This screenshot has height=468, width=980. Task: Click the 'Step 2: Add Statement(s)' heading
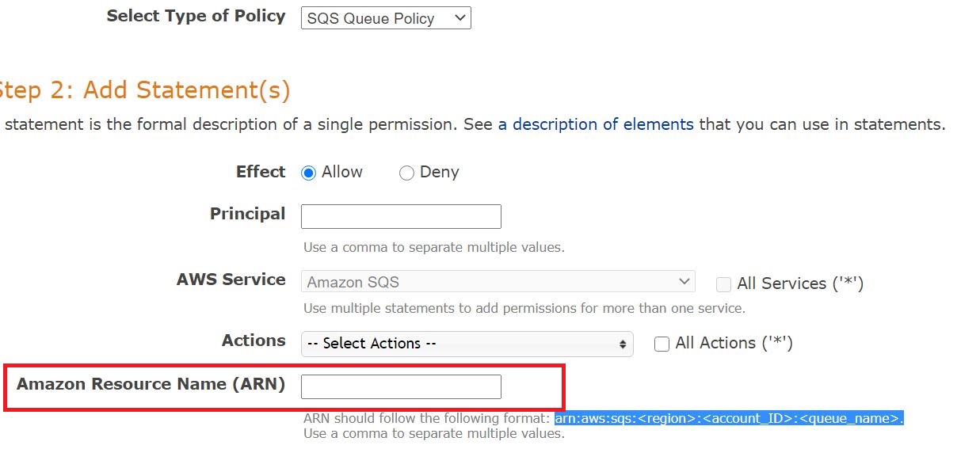click(144, 90)
